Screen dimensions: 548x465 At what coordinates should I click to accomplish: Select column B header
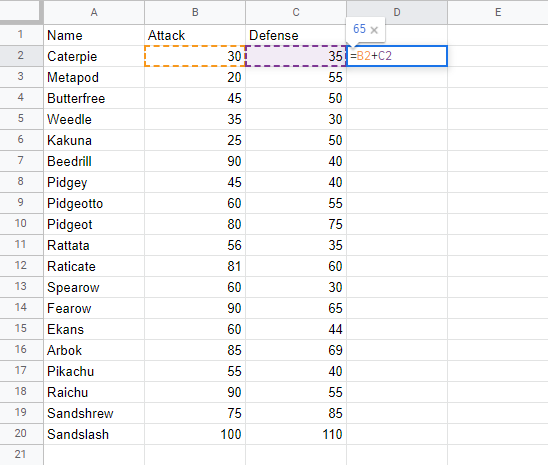pos(195,12)
